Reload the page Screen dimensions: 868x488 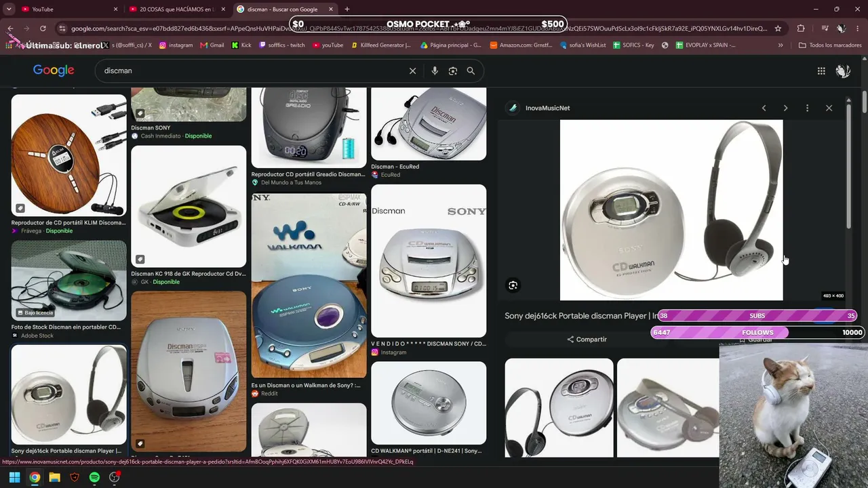43,28
